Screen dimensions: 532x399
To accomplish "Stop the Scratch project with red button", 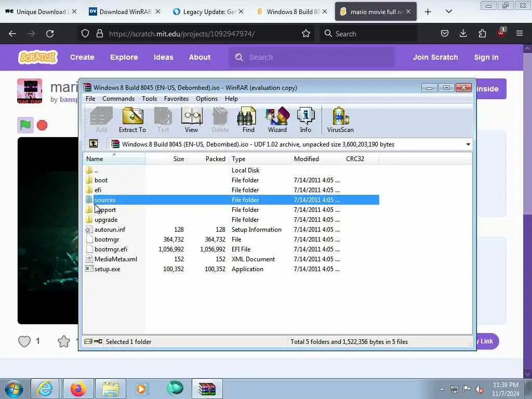I will point(42,125).
